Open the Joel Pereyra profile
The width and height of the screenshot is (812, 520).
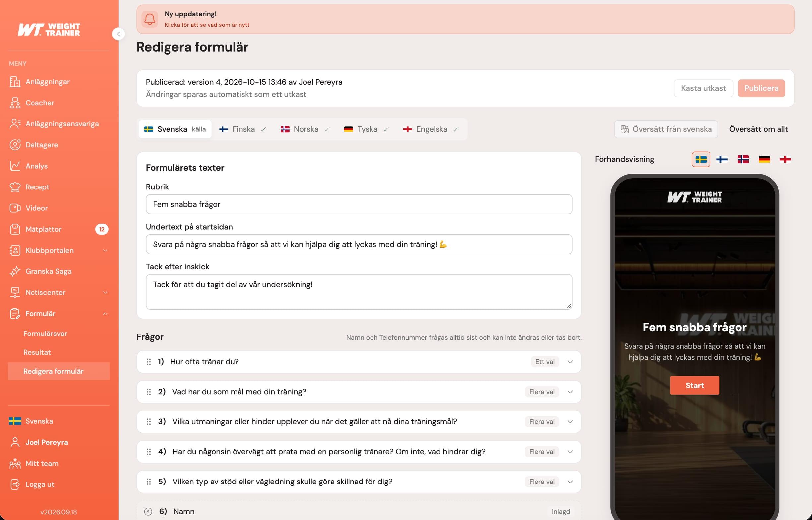coord(59,442)
